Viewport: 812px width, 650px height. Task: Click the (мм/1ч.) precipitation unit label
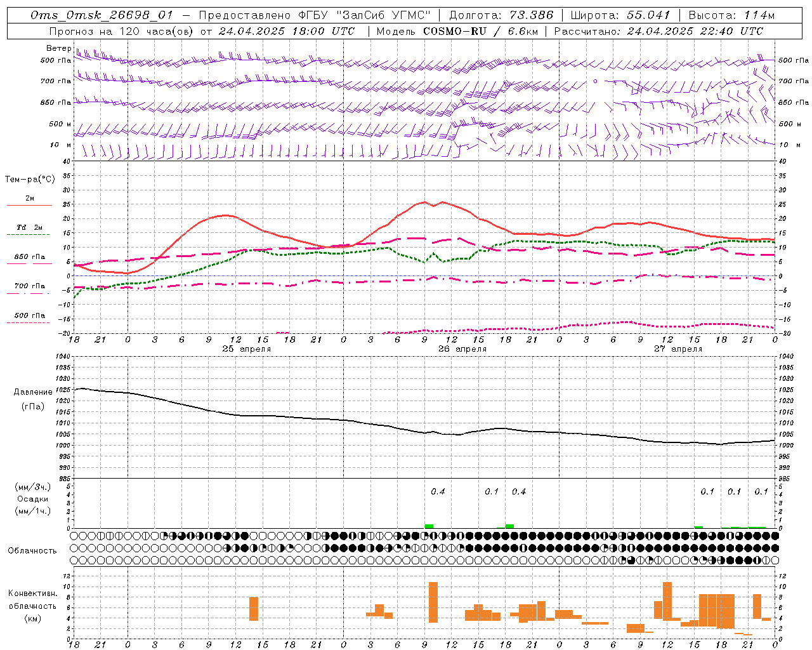pos(33,511)
